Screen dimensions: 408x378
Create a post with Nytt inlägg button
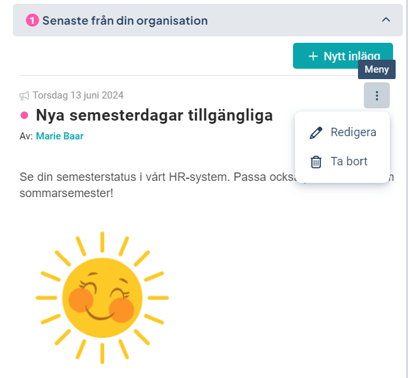343,56
